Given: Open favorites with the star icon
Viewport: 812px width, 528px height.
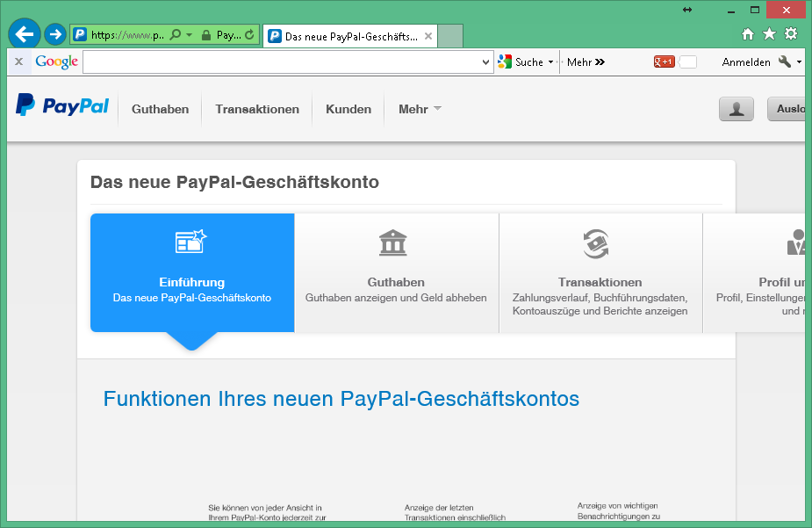Looking at the screenshot, I should pyautogui.click(x=769, y=34).
